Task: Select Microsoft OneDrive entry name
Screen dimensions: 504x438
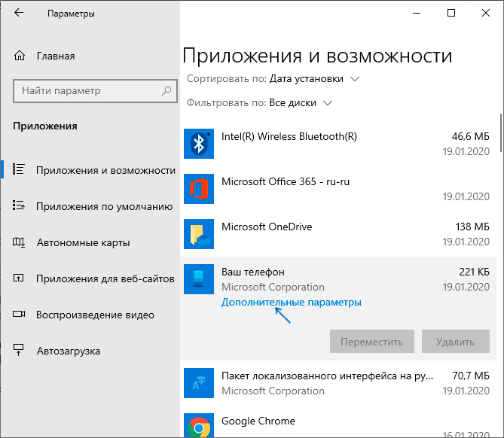Action: click(267, 227)
